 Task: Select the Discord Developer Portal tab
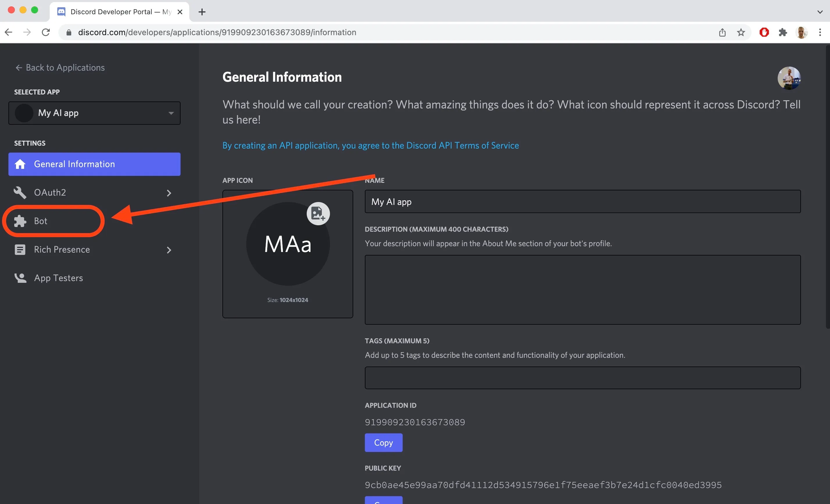(119, 12)
